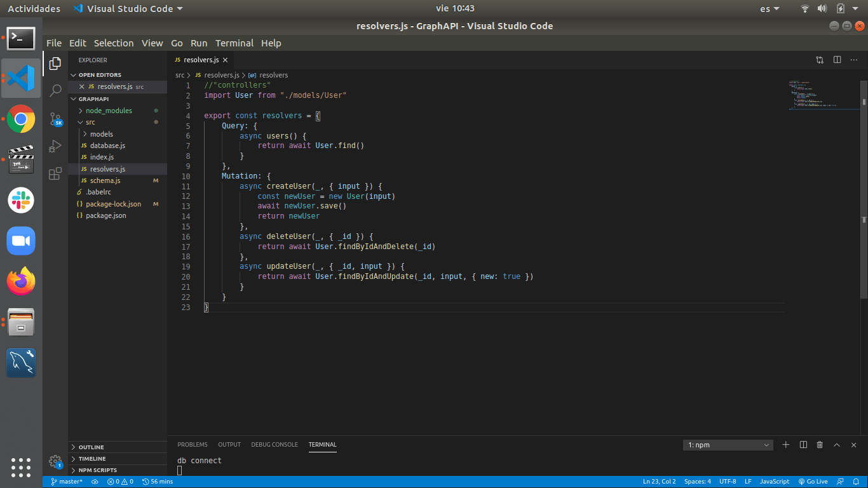Open schema.js in the explorer
Image resolution: width=868 pixels, height=488 pixels.
click(105, 180)
